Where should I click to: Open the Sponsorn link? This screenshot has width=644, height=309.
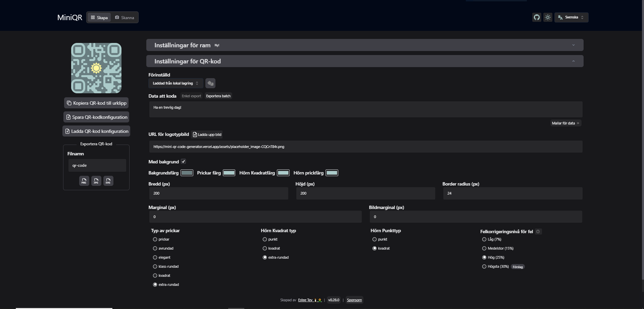[x=354, y=300]
